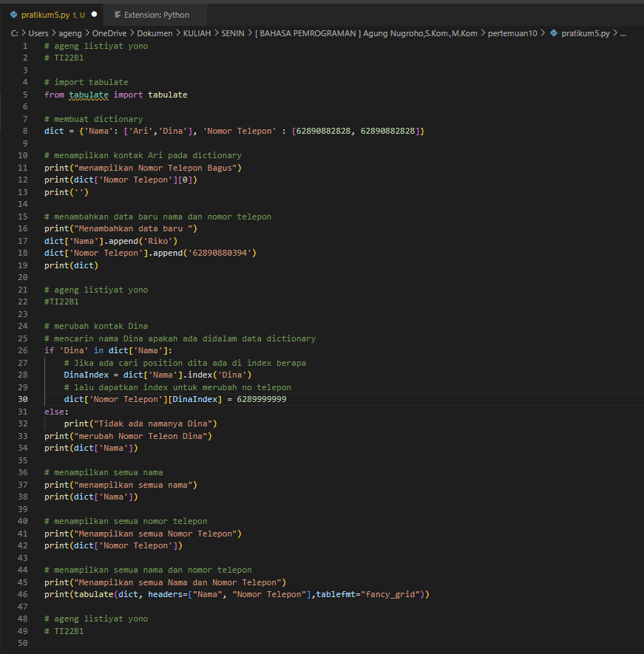Image resolution: width=644 pixels, height=654 pixels.
Task: Click the '#TI22B1' comment on line 22
Action: point(61,302)
